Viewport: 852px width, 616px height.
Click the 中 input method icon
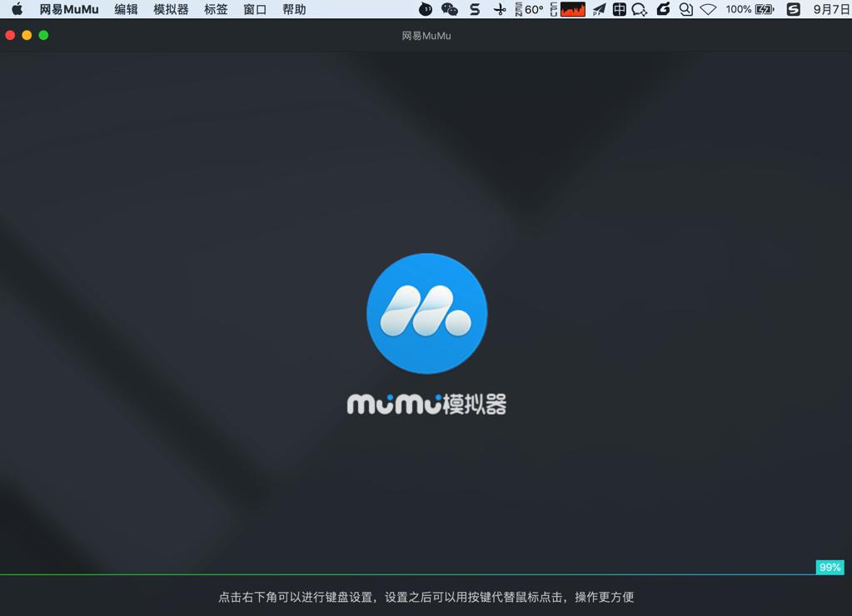tap(620, 9)
